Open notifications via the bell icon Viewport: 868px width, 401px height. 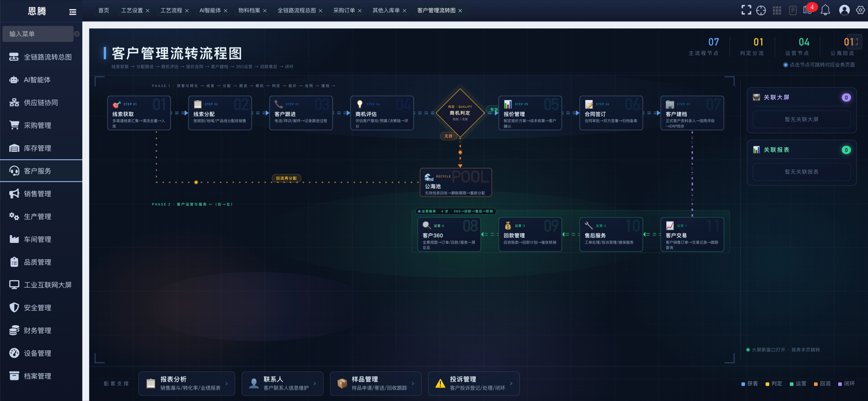(825, 10)
